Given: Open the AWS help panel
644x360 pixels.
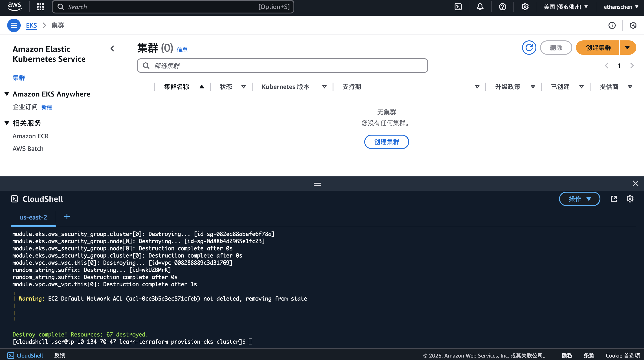Looking at the screenshot, I should pos(502,7).
